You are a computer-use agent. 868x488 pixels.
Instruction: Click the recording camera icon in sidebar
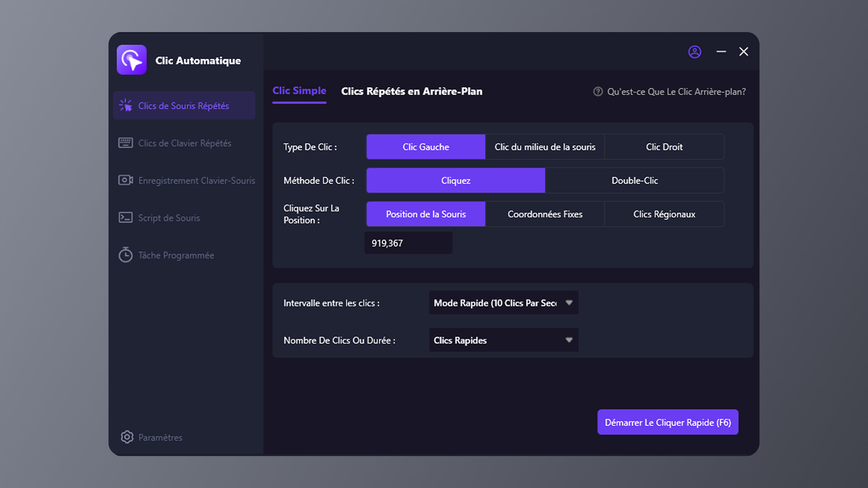[x=125, y=180]
